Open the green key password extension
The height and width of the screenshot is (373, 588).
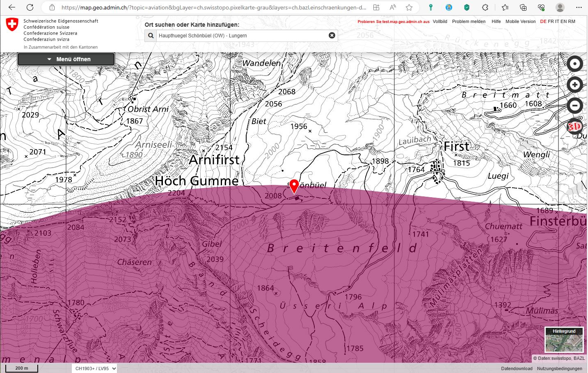pyautogui.click(x=430, y=7)
